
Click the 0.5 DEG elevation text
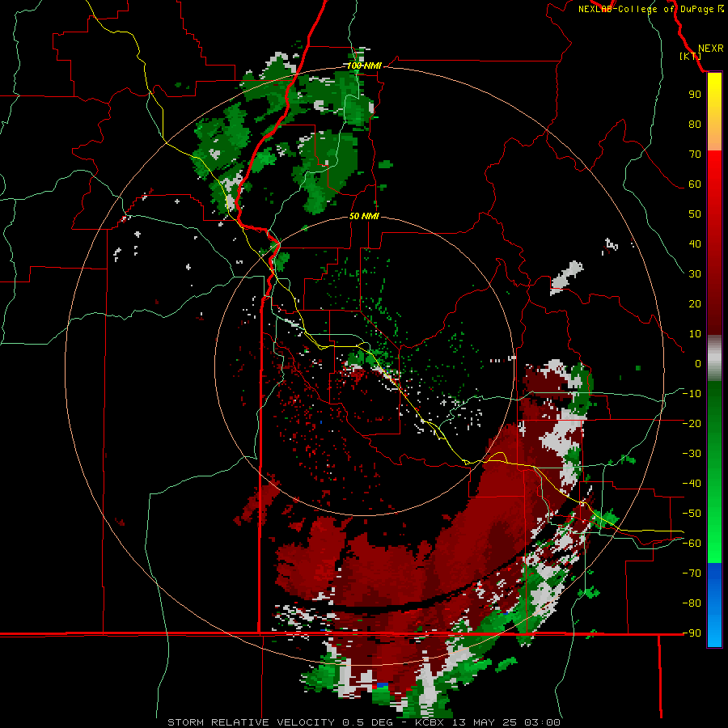(x=367, y=722)
